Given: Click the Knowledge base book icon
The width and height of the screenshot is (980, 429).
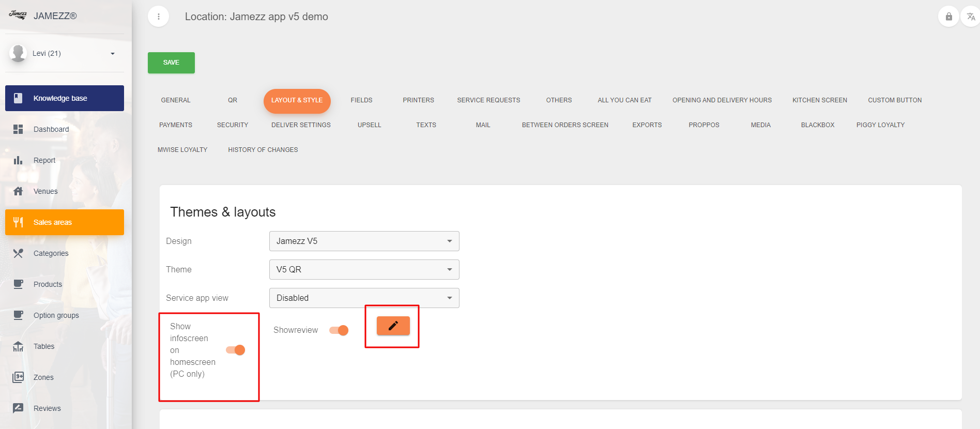Looking at the screenshot, I should pos(18,98).
